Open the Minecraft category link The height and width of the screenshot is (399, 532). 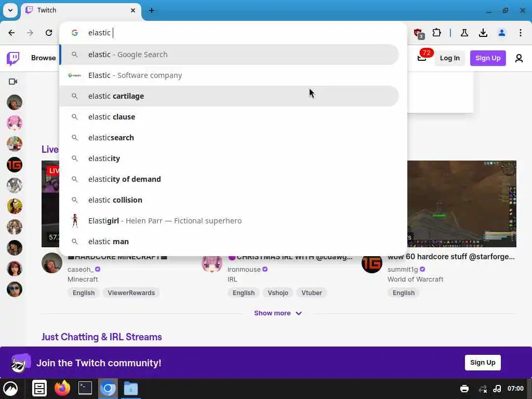pyautogui.click(x=83, y=279)
